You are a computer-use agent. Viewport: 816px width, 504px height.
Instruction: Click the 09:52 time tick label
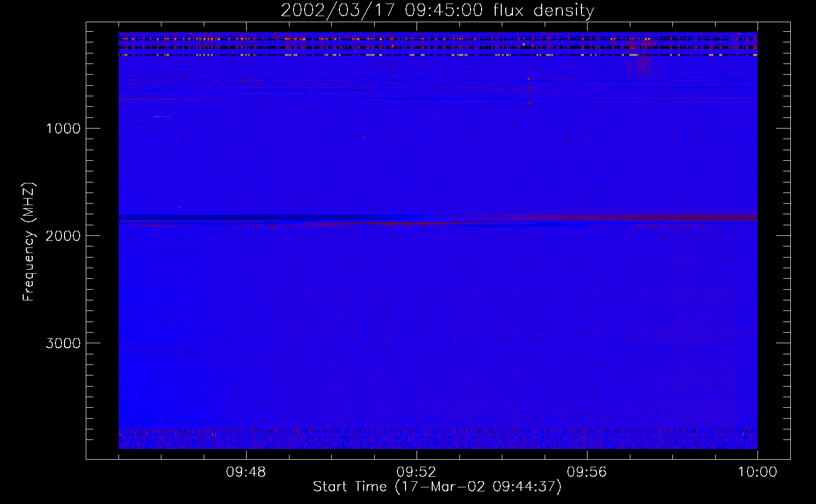point(417,472)
